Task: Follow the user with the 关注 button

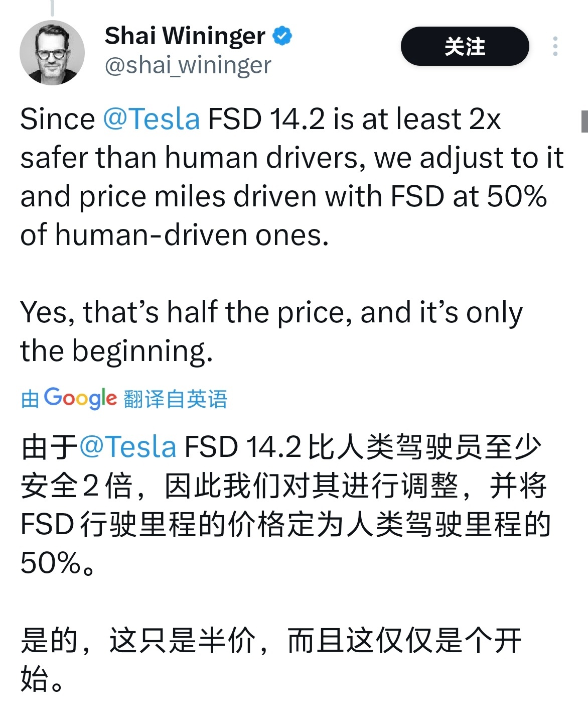Action: click(465, 46)
